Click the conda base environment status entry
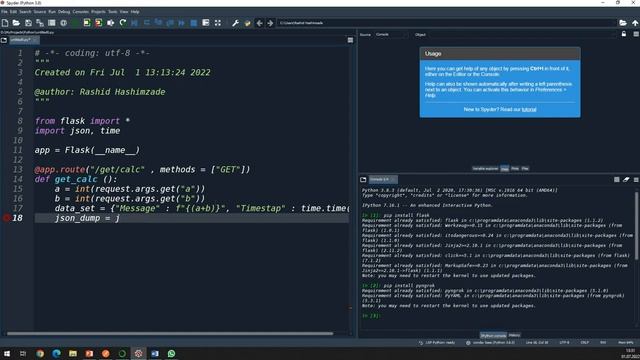This screenshot has width=640, height=360. click(491, 343)
